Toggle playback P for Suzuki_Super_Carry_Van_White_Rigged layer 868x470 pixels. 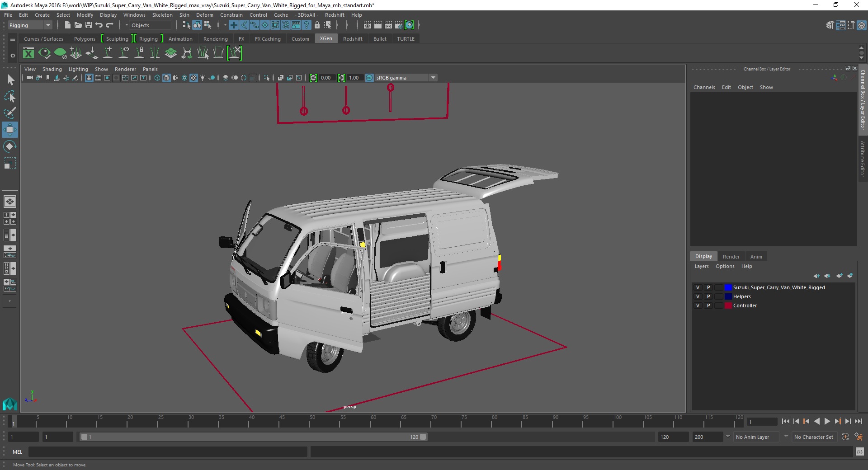[708, 287]
